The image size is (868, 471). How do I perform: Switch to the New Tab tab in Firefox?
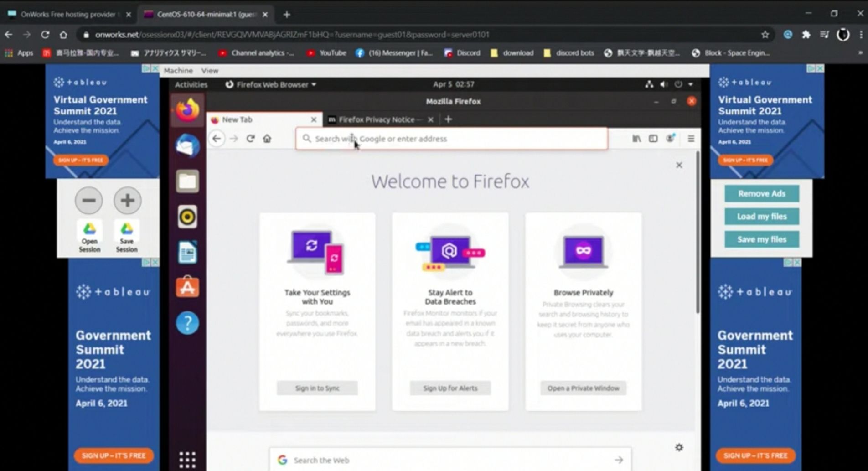[263, 119]
